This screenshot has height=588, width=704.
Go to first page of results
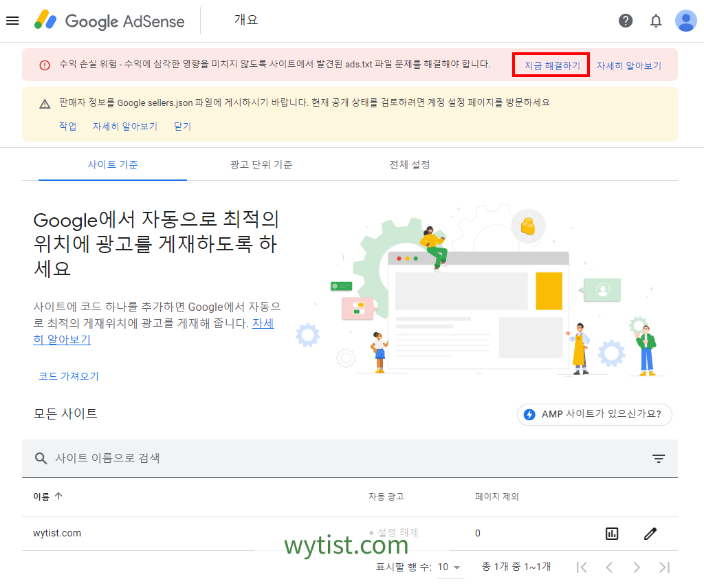pyautogui.click(x=582, y=567)
